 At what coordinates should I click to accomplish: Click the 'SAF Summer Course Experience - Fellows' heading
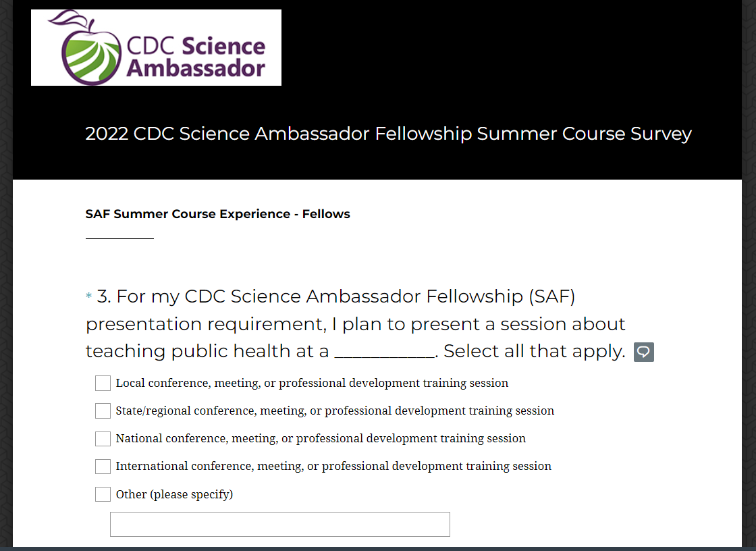pos(217,214)
